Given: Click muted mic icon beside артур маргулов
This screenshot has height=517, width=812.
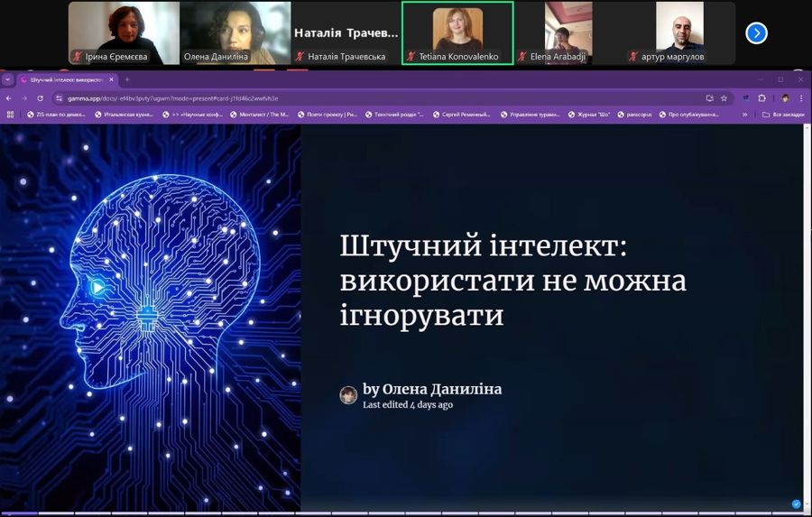Looking at the screenshot, I should (x=632, y=57).
